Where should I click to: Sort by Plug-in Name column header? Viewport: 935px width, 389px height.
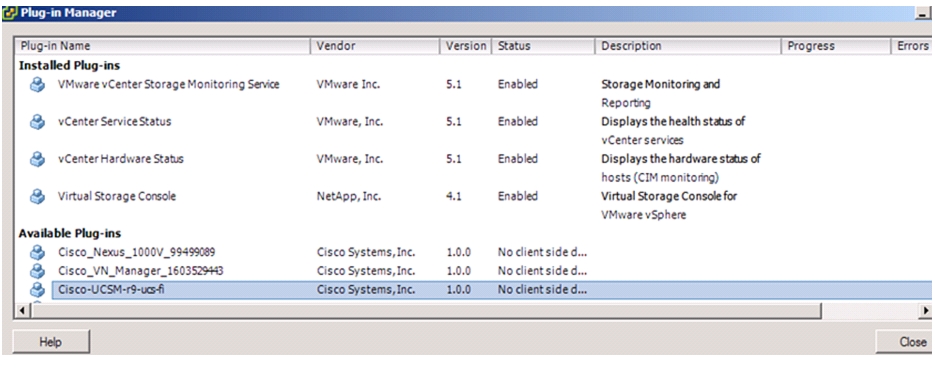162,46
